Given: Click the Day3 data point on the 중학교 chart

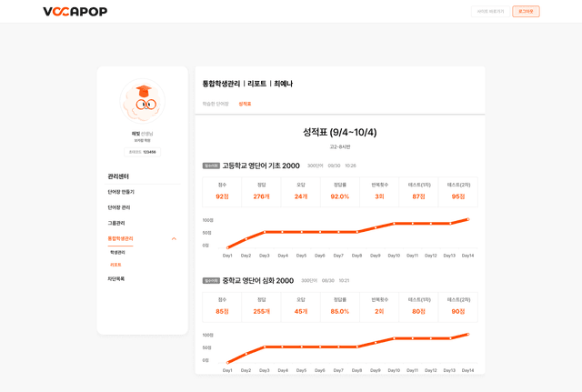Looking at the screenshot, I should 265,347.
